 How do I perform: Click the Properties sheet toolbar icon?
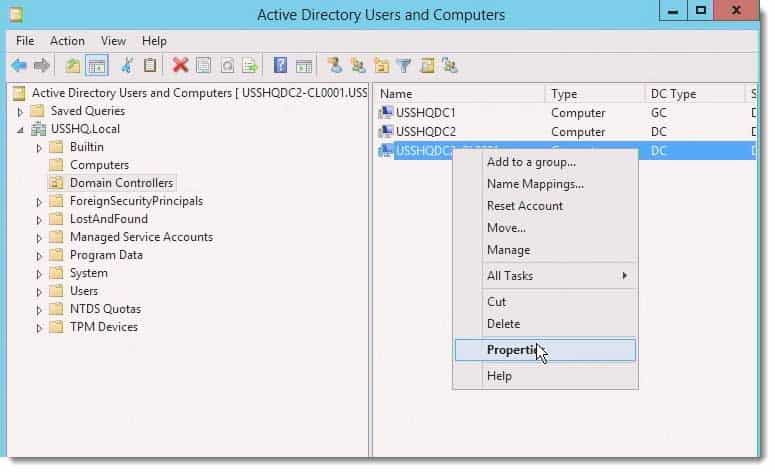[x=204, y=66]
